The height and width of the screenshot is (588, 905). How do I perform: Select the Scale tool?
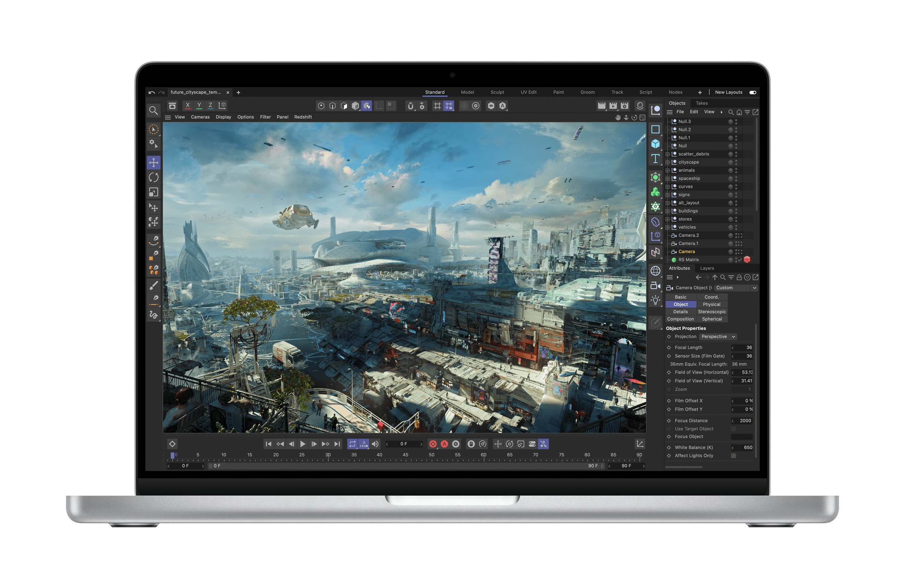pos(153,192)
